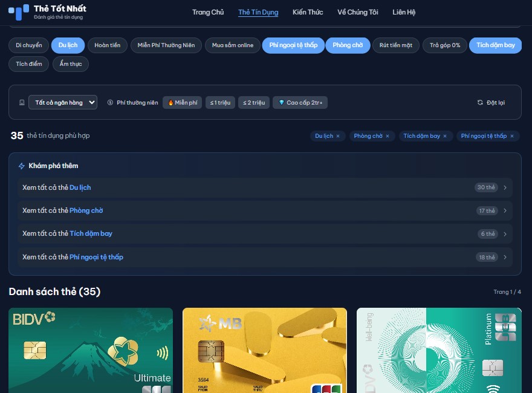Toggle the Hoàn tiền category filter
Viewport: 532px width, 393px height.
[107, 45]
